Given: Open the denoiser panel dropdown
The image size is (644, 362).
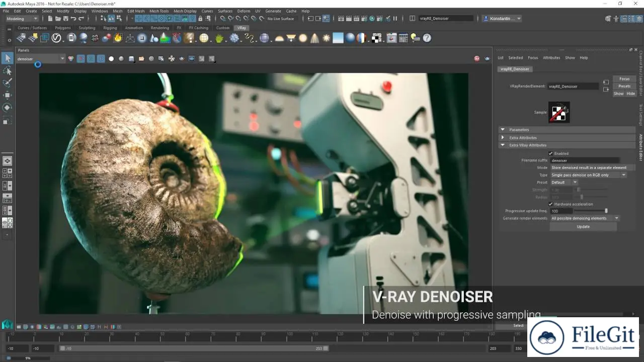Looking at the screenshot, I should (x=41, y=59).
